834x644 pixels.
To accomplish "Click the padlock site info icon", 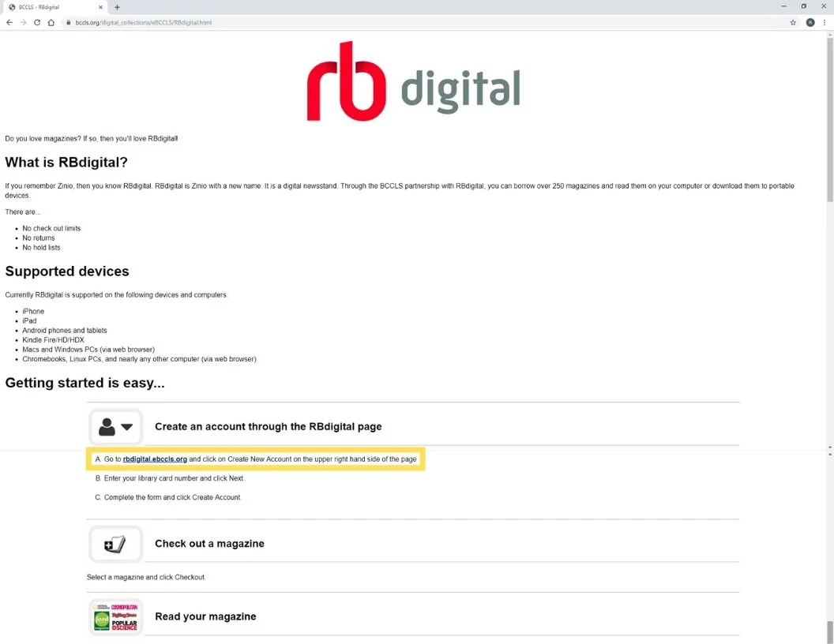I will point(68,22).
